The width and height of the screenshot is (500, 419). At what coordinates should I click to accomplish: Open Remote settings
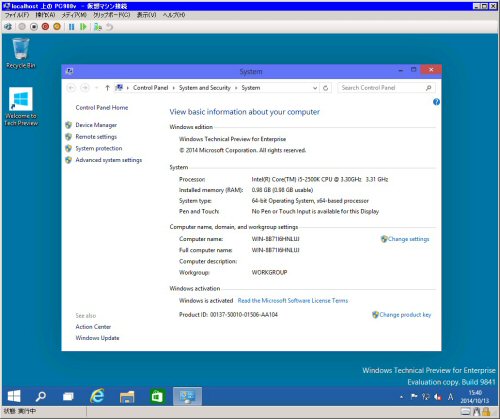[96, 137]
